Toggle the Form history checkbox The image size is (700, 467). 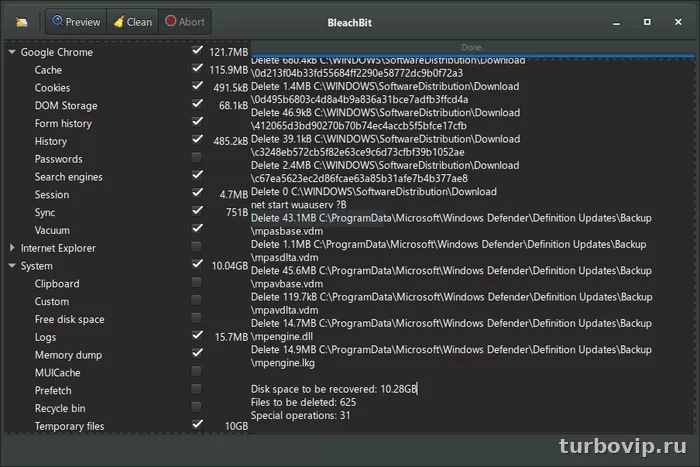pyautogui.click(x=196, y=122)
